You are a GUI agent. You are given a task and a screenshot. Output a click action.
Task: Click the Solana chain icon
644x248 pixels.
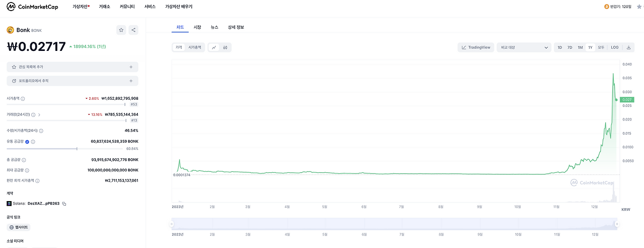coord(9,204)
